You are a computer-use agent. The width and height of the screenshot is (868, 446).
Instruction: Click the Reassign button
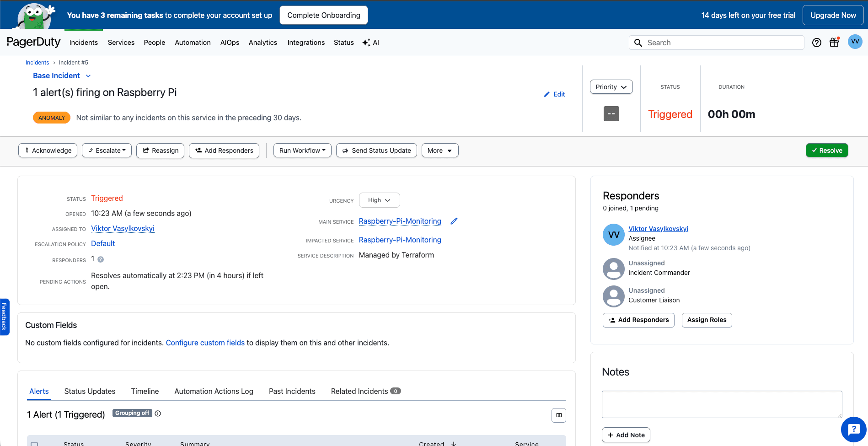[x=161, y=150]
